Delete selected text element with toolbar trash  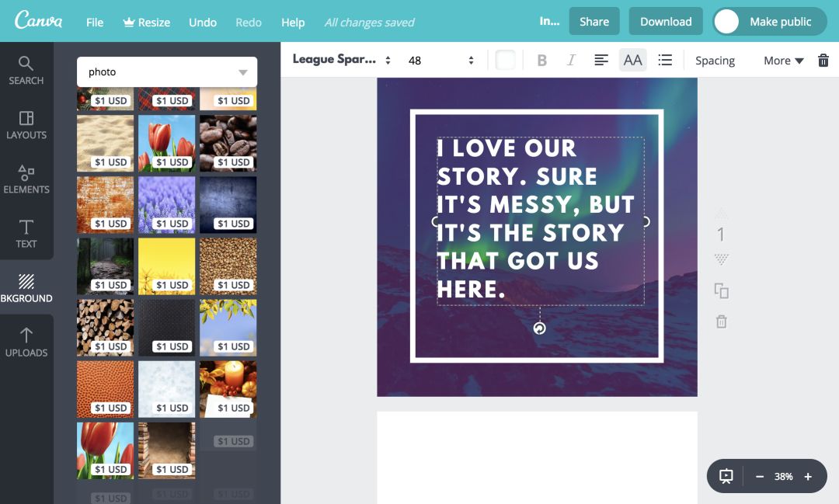pos(823,60)
